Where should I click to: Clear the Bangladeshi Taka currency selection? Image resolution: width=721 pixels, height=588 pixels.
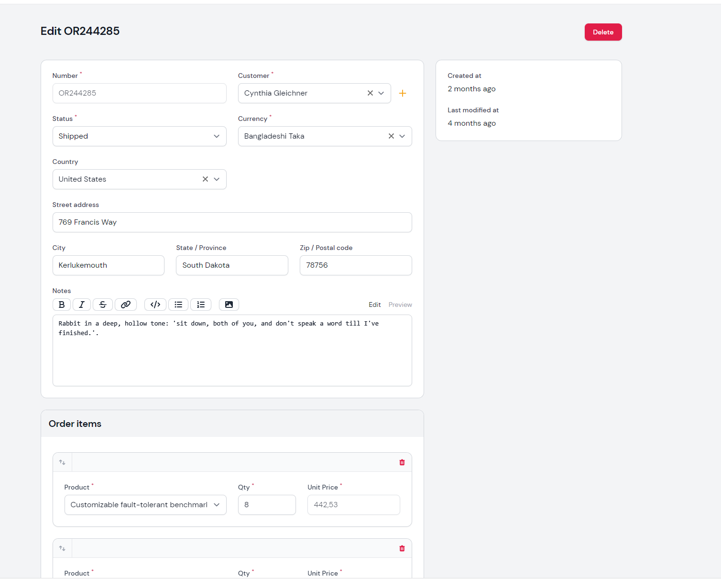pyautogui.click(x=391, y=136)
